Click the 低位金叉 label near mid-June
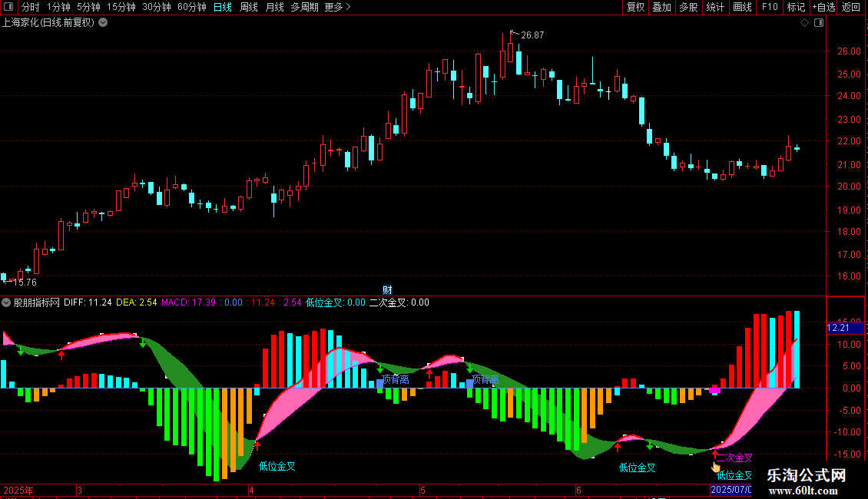Viewport: 868px width, 499px height. [637, 468]
